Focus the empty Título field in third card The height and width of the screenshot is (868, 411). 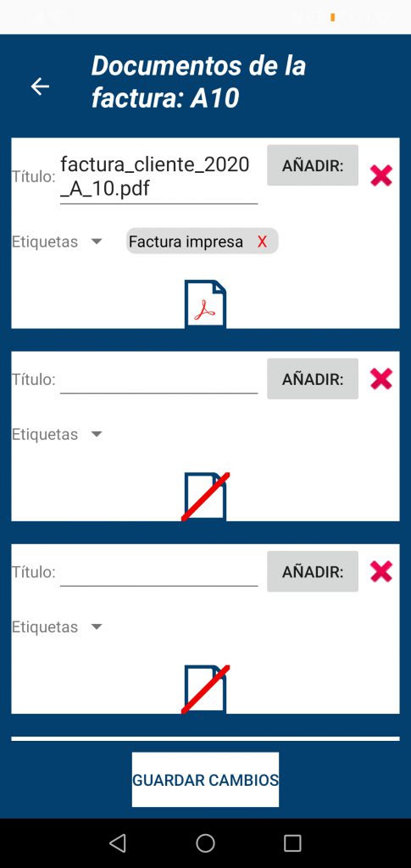point(158,572)
